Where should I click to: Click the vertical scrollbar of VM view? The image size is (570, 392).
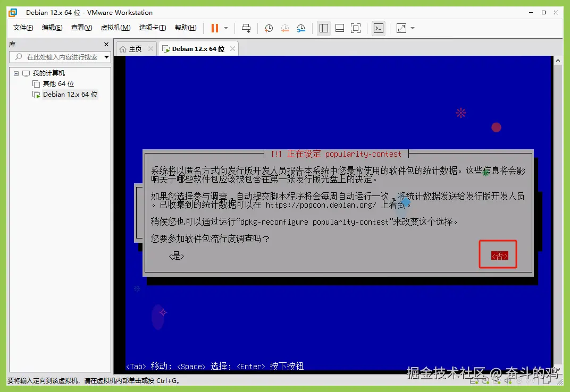tap(558, 215)
